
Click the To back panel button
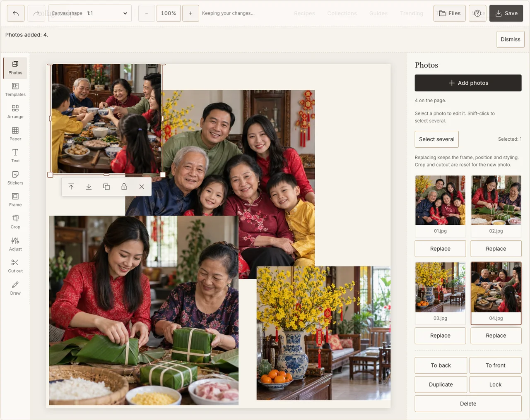[x=441, y=365]
